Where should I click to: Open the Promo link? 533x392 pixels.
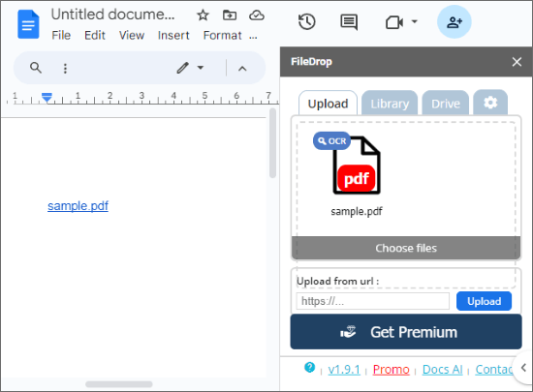(391, 370)
